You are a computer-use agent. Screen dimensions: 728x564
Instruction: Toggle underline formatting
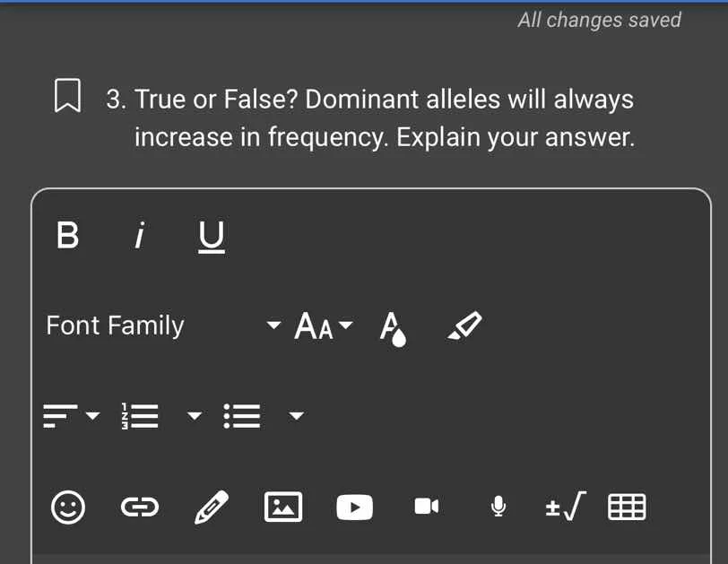(x=211, y=236)
